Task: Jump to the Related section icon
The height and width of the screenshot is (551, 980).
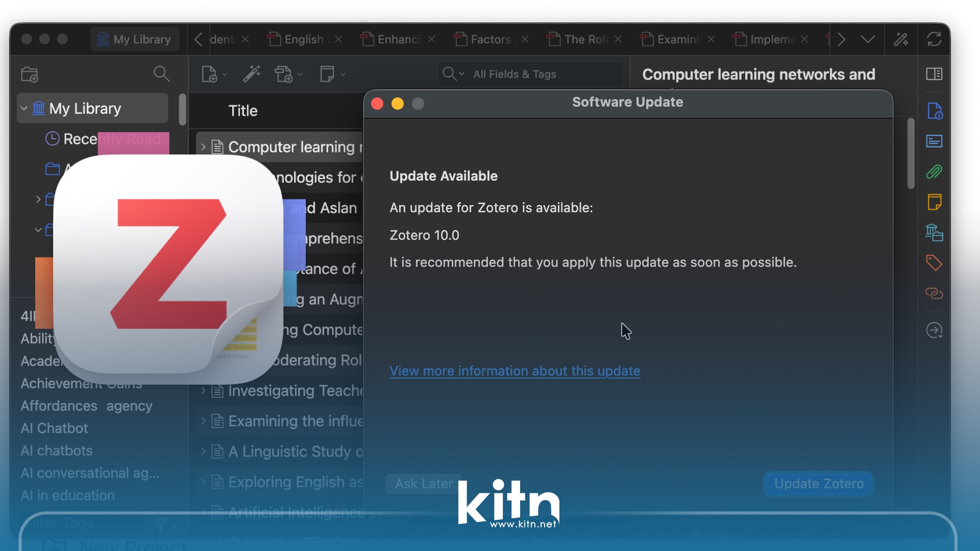Action: 934,293
